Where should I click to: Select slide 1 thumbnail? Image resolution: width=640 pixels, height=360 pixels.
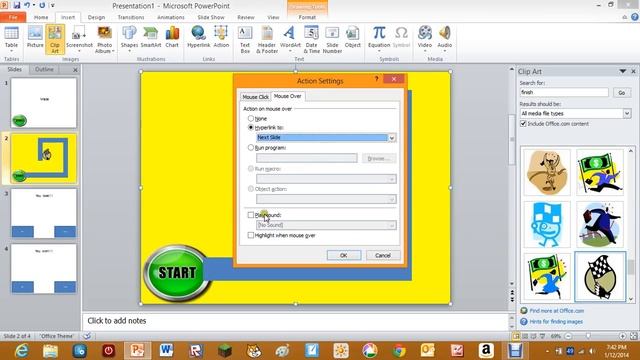44,103
